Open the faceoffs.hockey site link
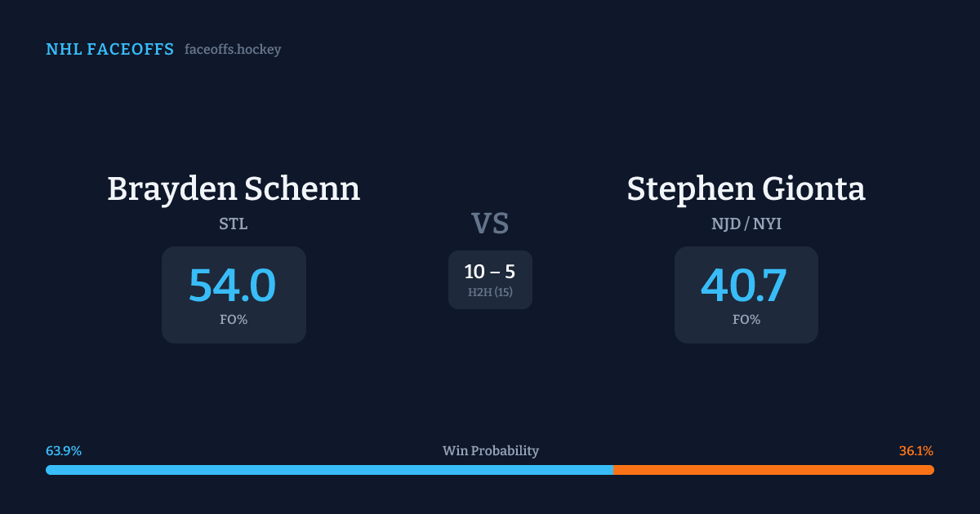 (x=233, y=50)
